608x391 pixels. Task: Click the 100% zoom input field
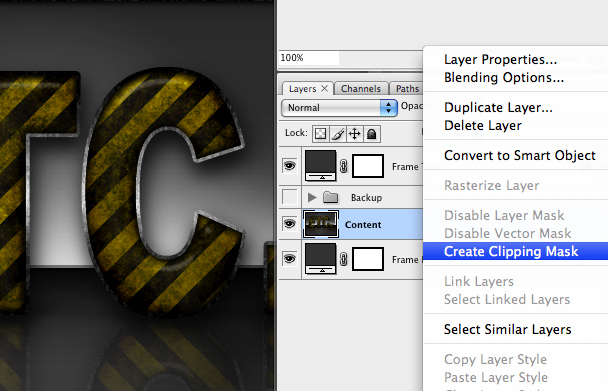[309, 58]
